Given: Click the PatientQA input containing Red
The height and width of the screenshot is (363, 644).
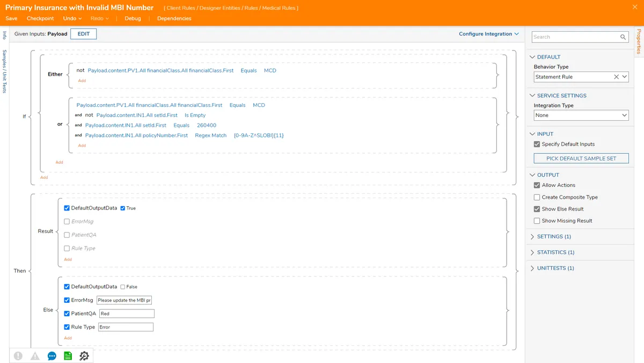Looking at the screenshot, I should [x=127, y=314].
